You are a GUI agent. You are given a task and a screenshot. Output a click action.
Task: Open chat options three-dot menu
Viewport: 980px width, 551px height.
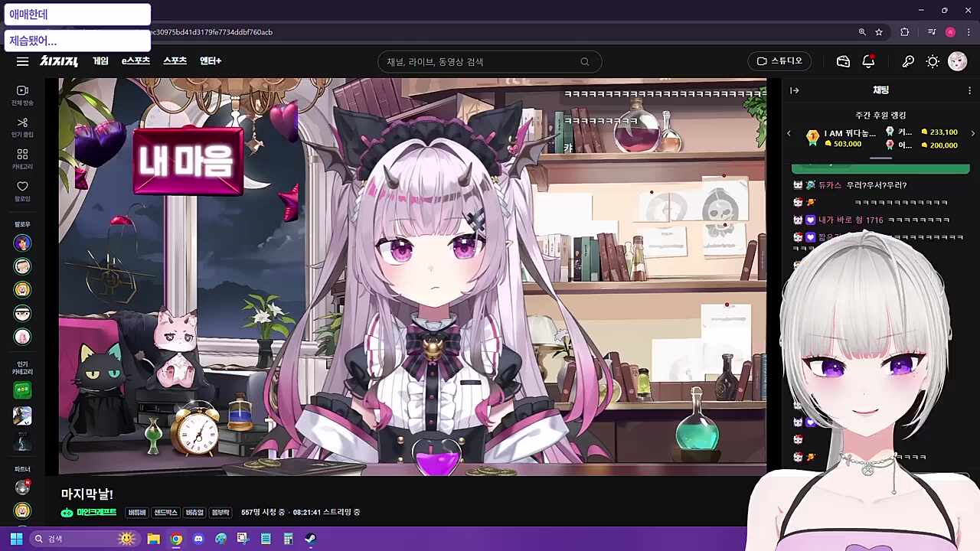969,90
